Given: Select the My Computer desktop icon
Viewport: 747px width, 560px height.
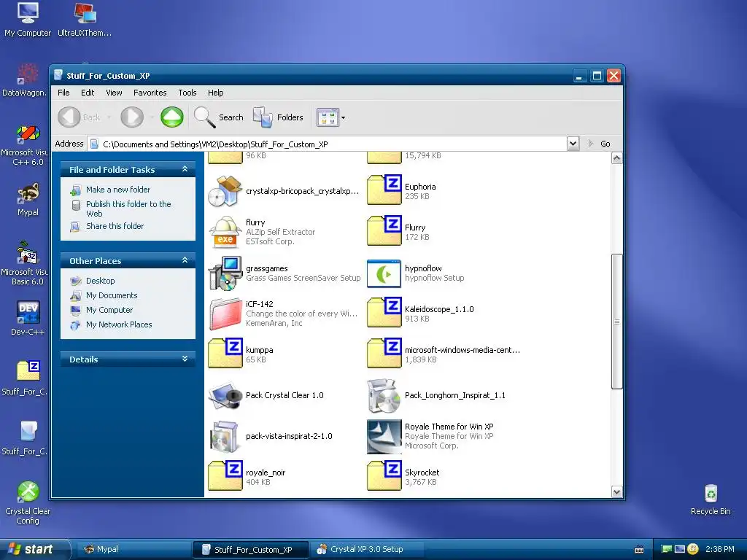Looking at the screenshot, I should click(x=28, y=20).
